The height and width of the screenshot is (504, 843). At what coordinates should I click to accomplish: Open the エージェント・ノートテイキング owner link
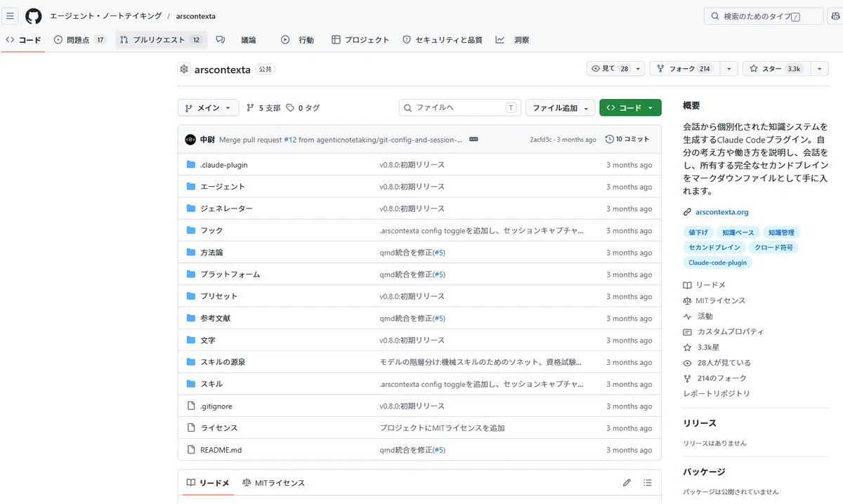(105, 16)
